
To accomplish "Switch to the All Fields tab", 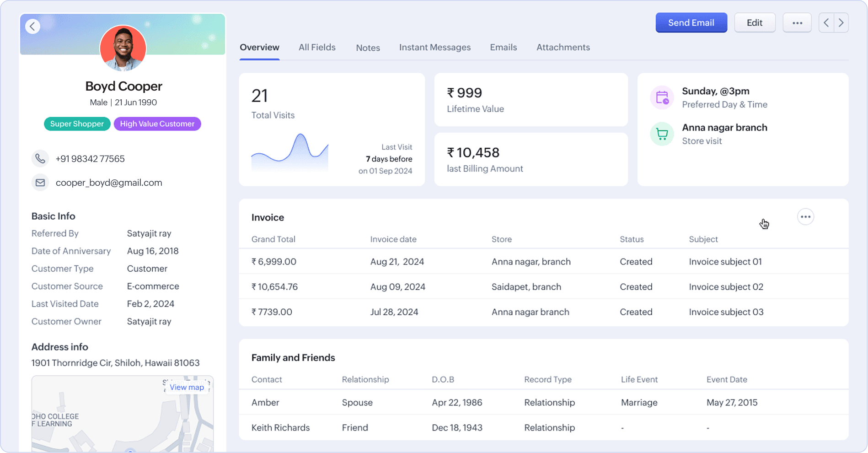I will click(x=317, y=47).
